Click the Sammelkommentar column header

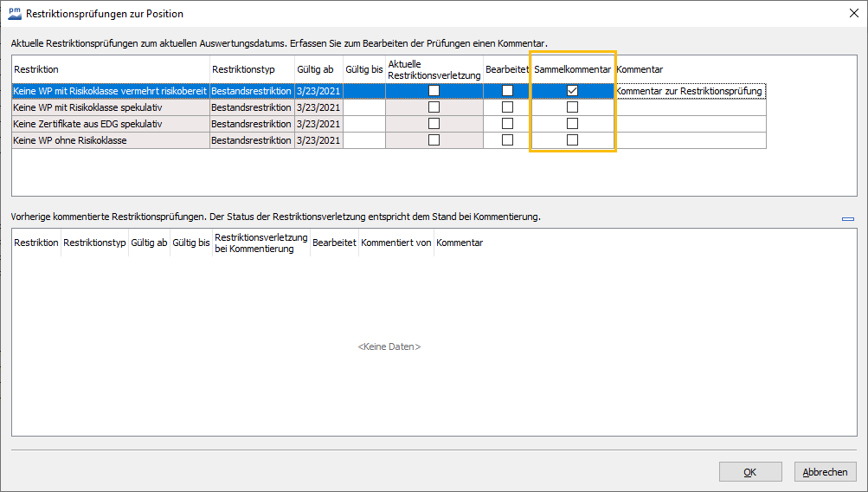[x=572, y=69]
